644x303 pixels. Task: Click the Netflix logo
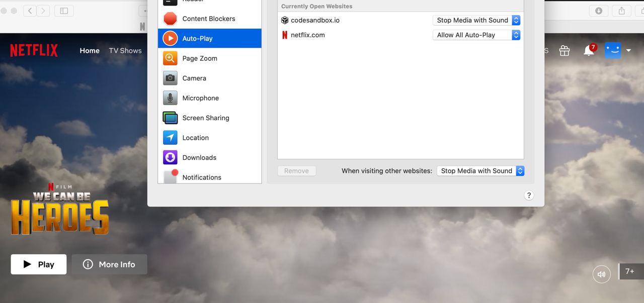[34, 50]
